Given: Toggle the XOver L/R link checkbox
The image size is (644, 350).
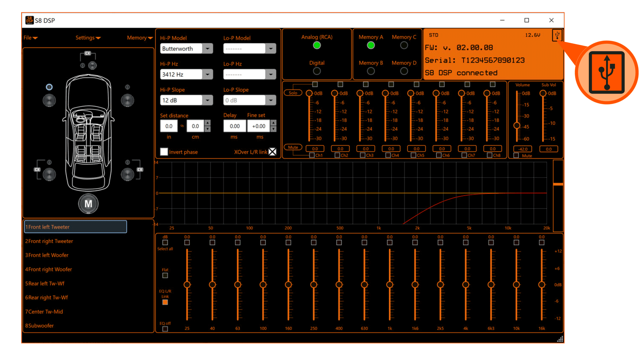Looking at the screenshot, I should (272, 151).
